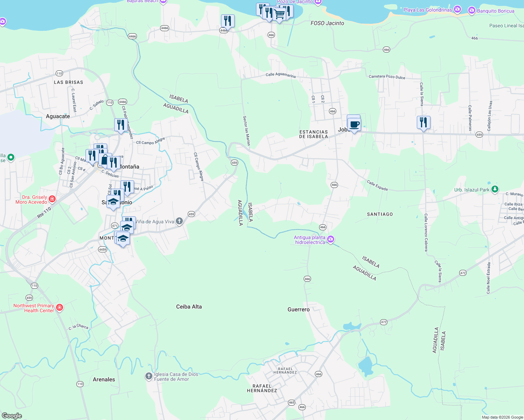This screenshot has height=420, width=524.
Task: Click the Playa Las Golondrinas beach icon
Action: pos(457,9)
